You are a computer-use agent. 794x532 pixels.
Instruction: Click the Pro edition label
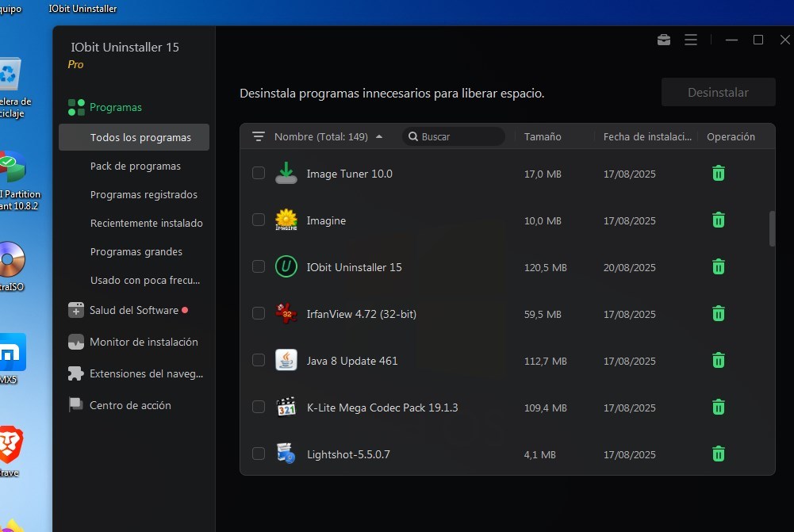pos(75,64)
